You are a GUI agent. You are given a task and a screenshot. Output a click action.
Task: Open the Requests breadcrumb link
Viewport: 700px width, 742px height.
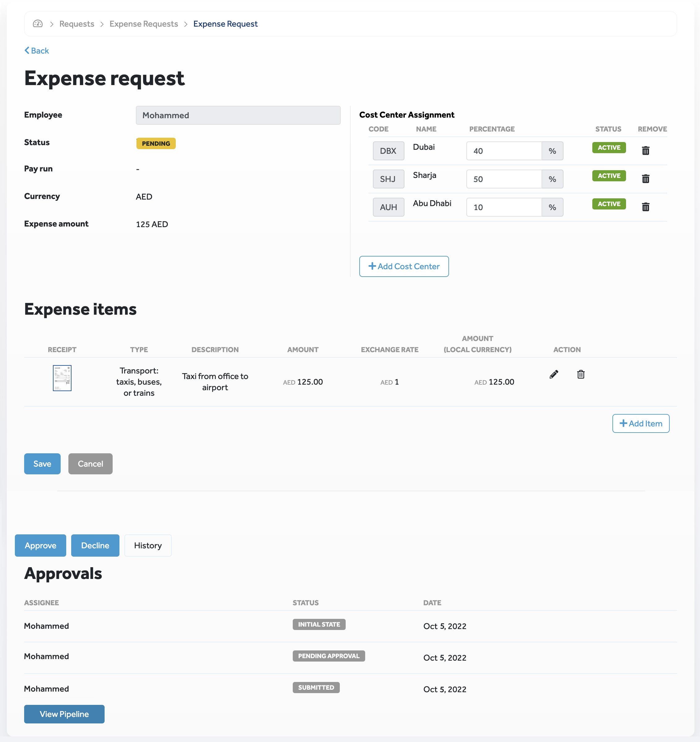coord(76,24)
